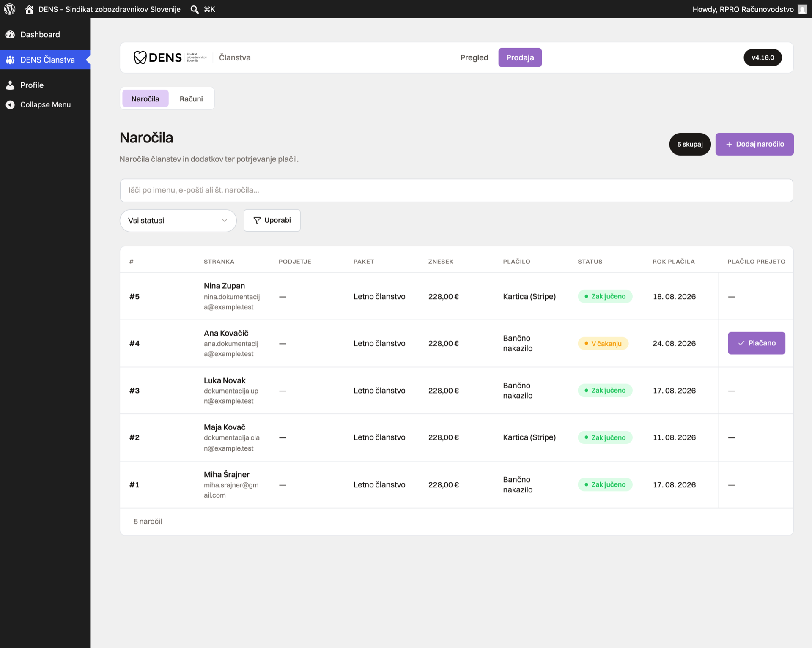812x648 pixels.
Task: Click the Dashboard palette icon
Action: point(10,34)
